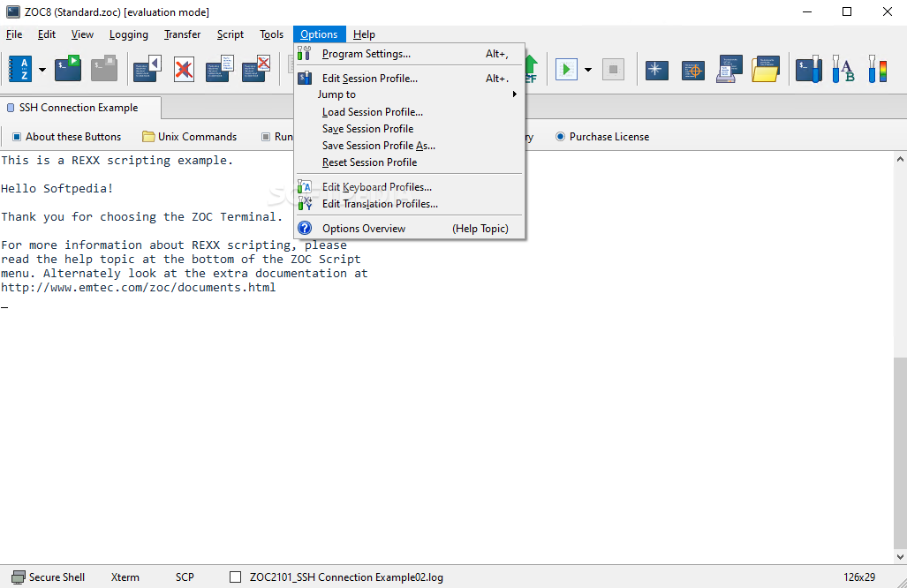Image resolution: width=907 pixels, height=588 pixels.
Task: Choose Reset Session Profile entry
Action: (x=410, y=162)
